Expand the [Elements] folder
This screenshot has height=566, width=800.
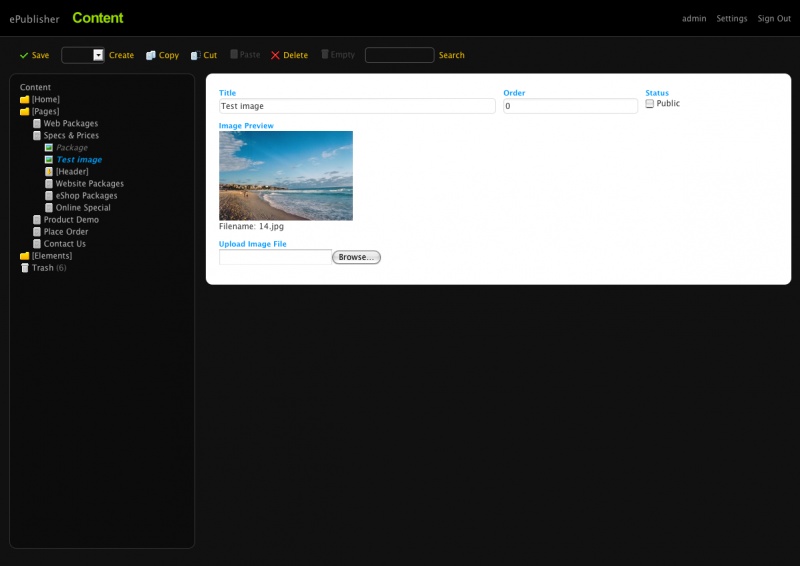click(25, 256)
